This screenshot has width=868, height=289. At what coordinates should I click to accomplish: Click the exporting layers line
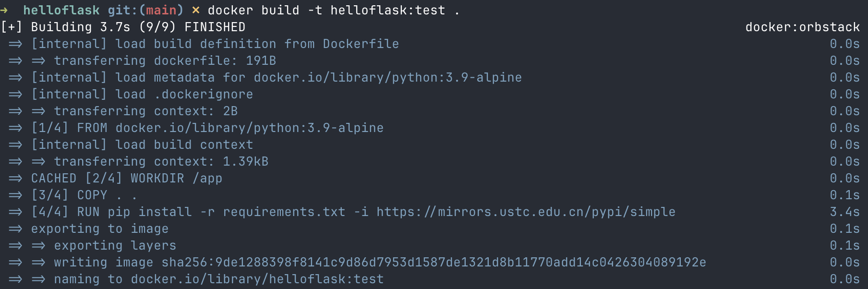coord(115,245)
